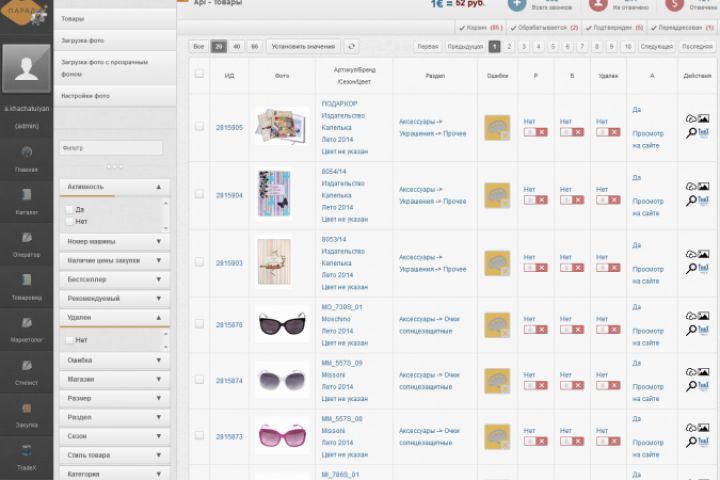This screenshot has width=720, height=480.
Task: Open Товаровед section icon in sidebar
Action: [x=27, y=280]
